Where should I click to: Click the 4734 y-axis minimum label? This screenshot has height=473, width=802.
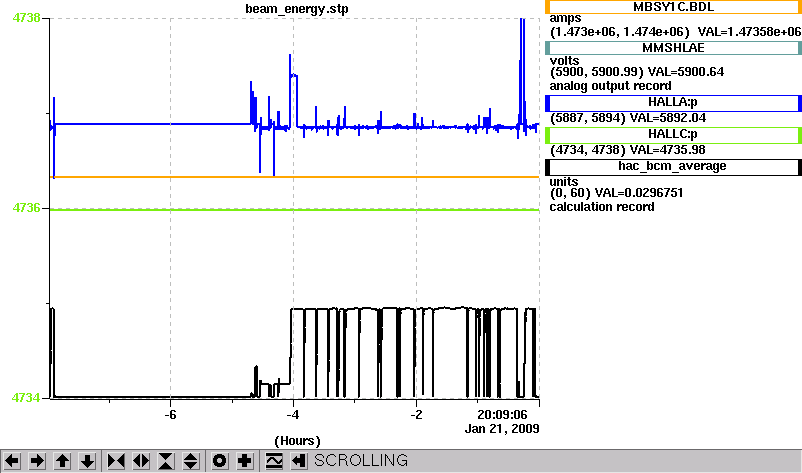[26, 398]
